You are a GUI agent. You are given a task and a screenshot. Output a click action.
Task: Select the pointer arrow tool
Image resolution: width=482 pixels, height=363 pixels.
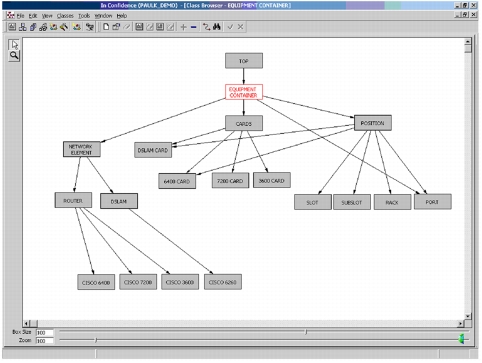[14, 44]
